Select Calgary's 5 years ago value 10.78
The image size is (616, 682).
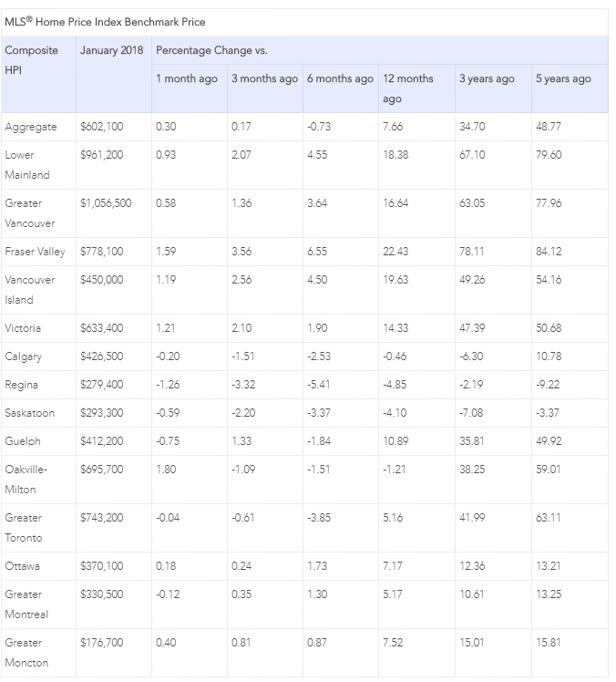(549, 356)
